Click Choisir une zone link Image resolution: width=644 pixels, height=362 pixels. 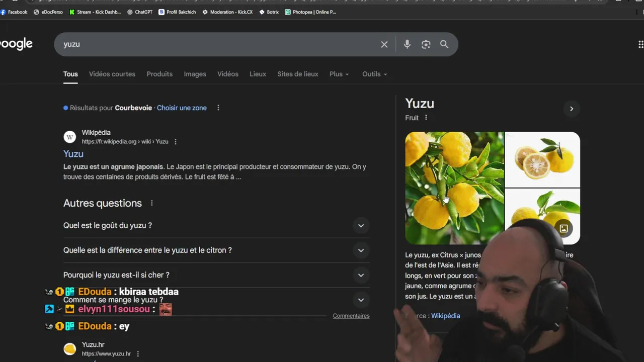point(182,108)
